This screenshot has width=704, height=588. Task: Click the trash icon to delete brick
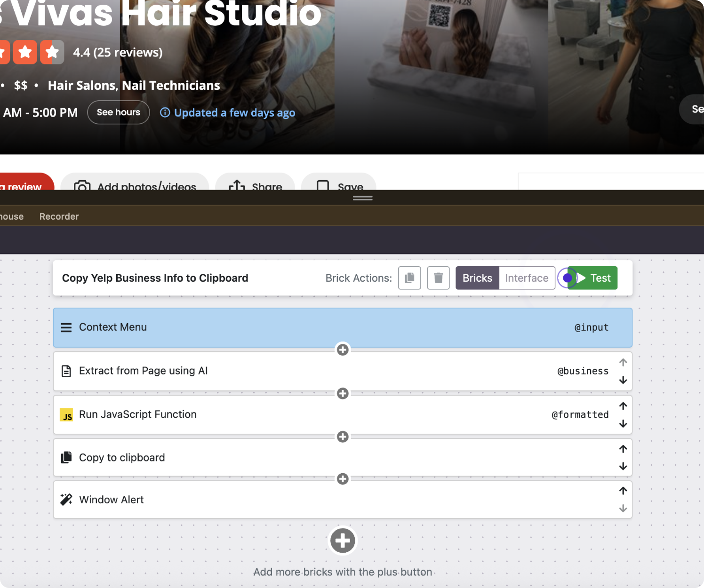coord(438,278)
